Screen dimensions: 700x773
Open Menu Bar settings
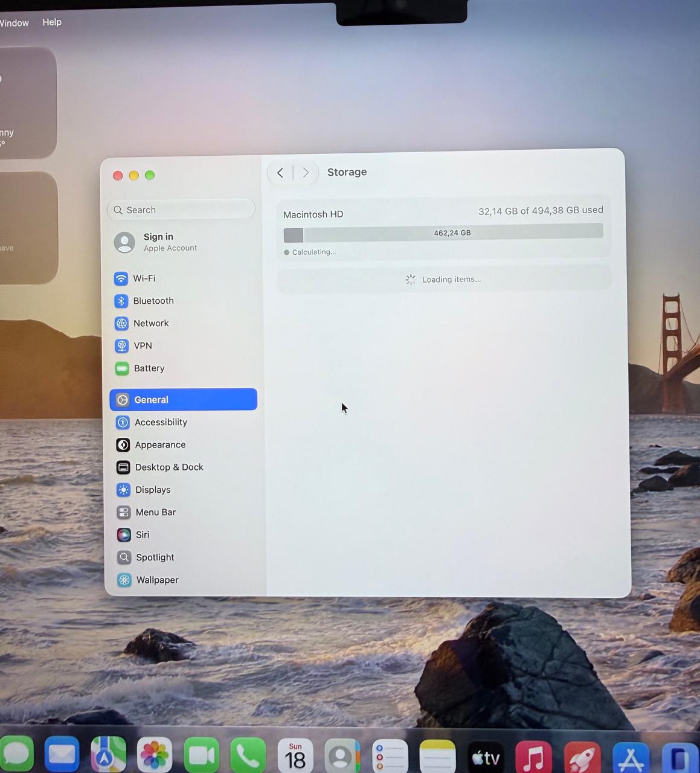click(184, 512)
